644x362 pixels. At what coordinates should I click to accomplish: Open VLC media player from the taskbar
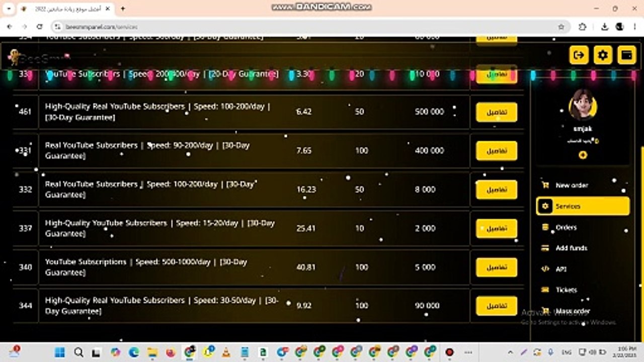(226, 352)
